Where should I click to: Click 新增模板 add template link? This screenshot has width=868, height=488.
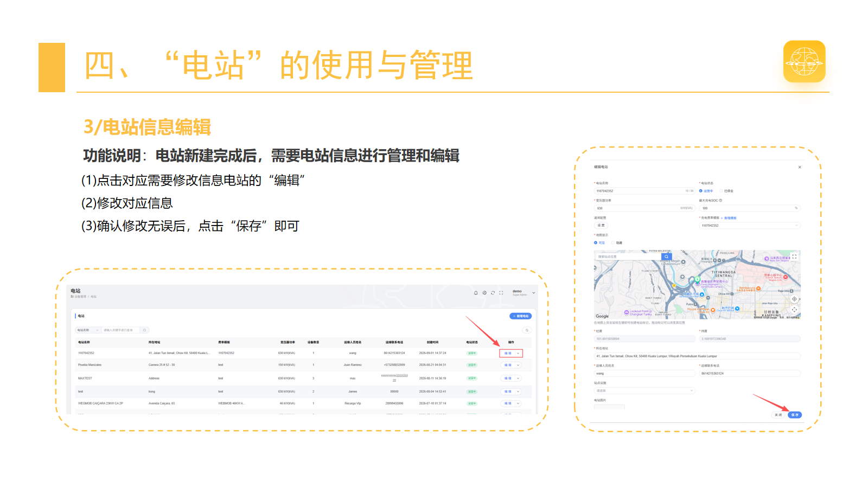tap(730, 218)
